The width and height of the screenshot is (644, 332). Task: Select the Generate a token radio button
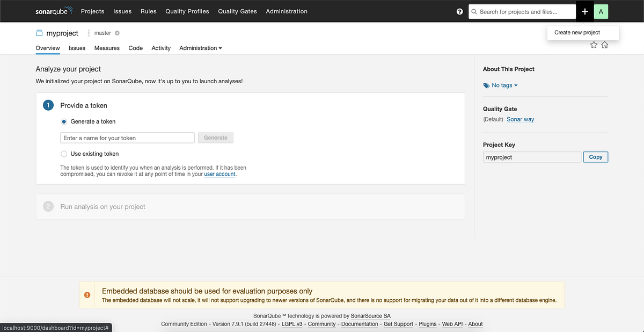[64, 121]
